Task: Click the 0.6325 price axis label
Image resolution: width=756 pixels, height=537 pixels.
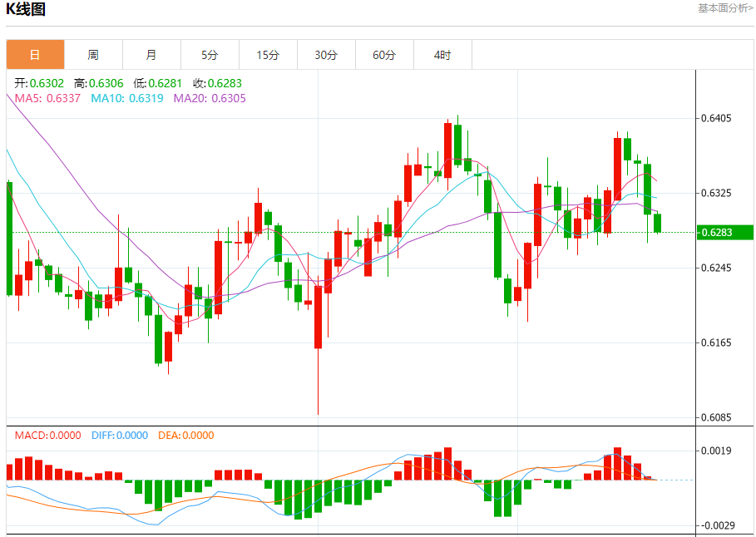Action: tap(717, 193)
